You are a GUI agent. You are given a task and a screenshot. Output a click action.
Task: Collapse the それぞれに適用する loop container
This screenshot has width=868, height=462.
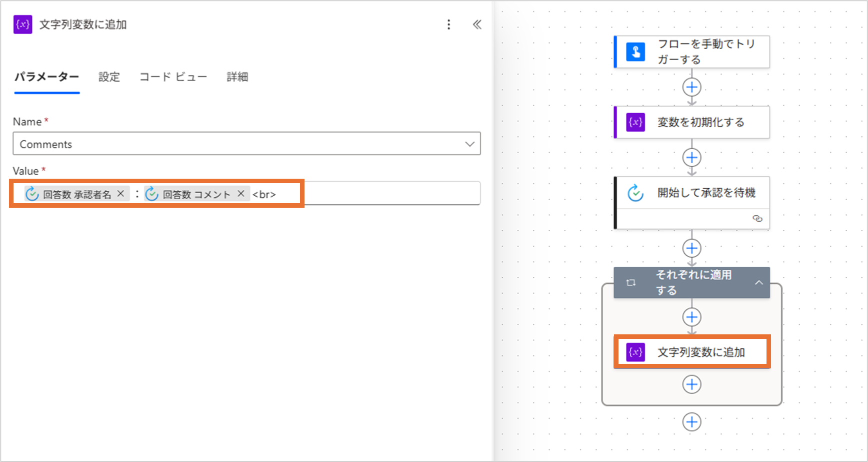pos(758,283)
